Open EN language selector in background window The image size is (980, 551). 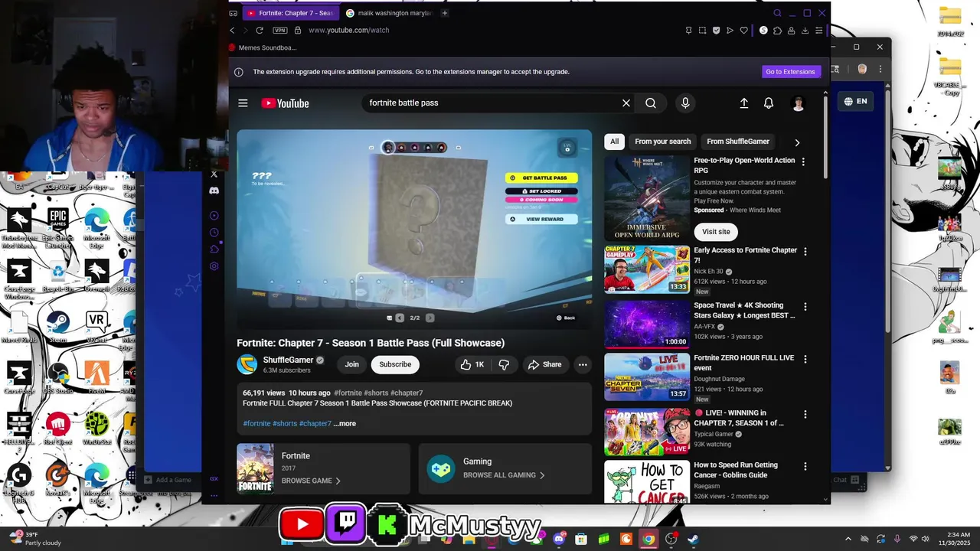click(x=856, y=101)
